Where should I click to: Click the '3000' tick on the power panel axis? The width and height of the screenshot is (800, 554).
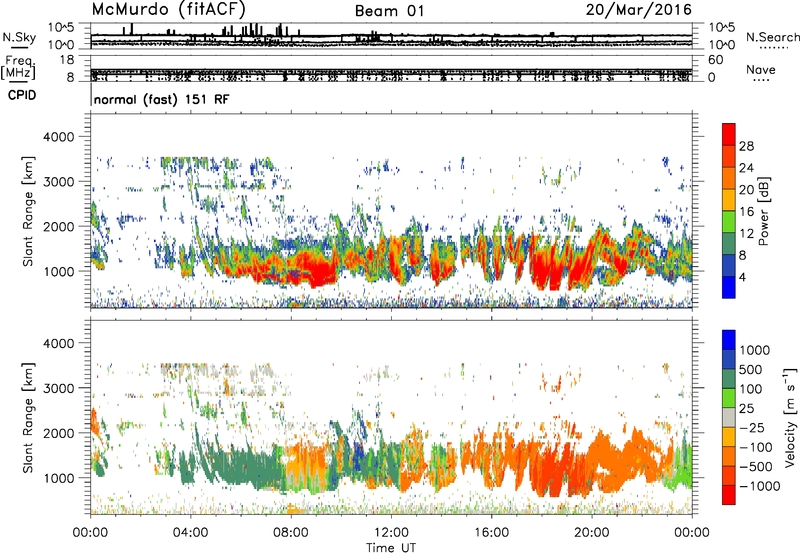tap(61, 182)
